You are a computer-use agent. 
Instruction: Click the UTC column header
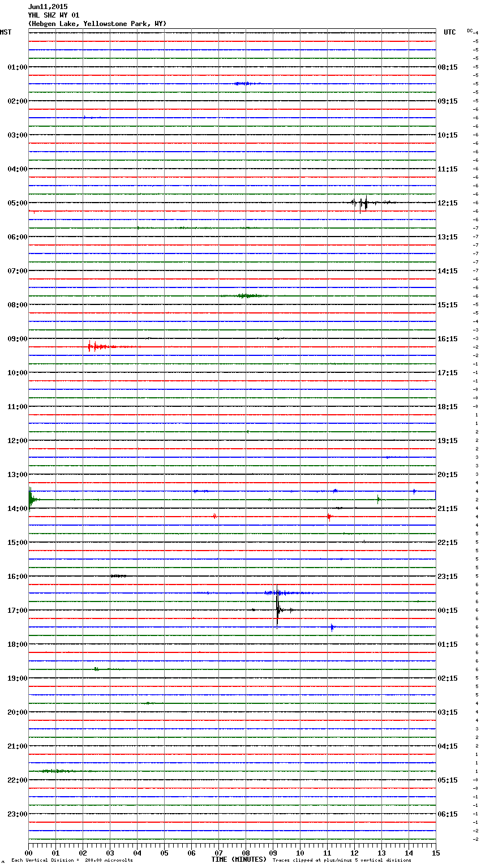tap(450, 32)
